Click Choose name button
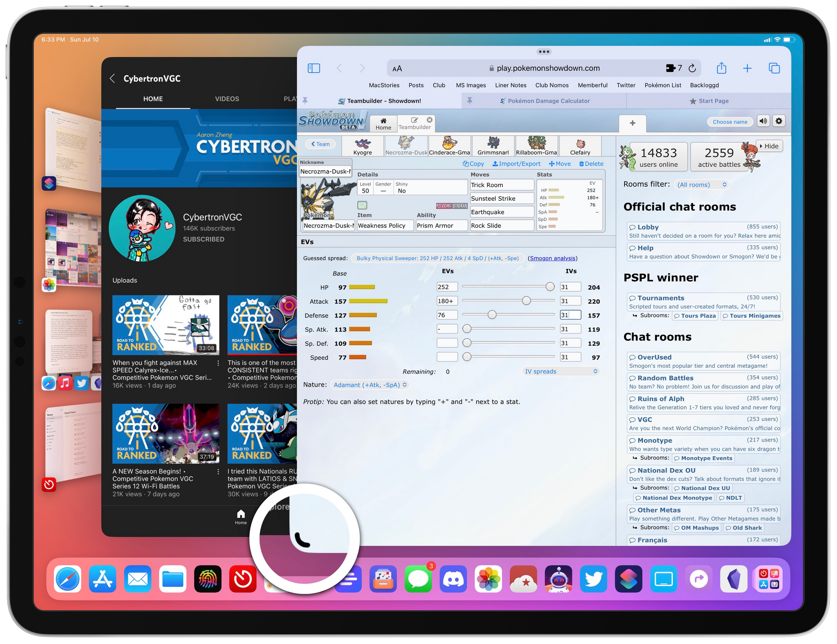 (730, 122)
